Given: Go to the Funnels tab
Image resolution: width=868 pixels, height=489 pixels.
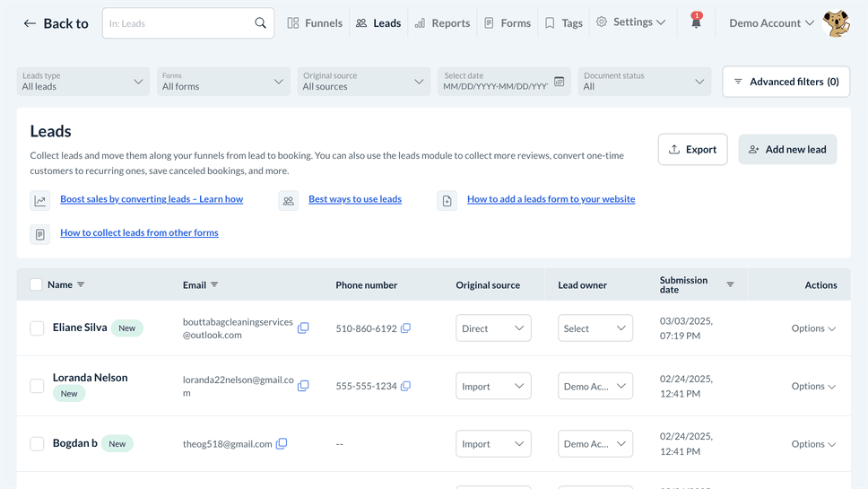Looking at the screenshot, I should coord(315,23).
